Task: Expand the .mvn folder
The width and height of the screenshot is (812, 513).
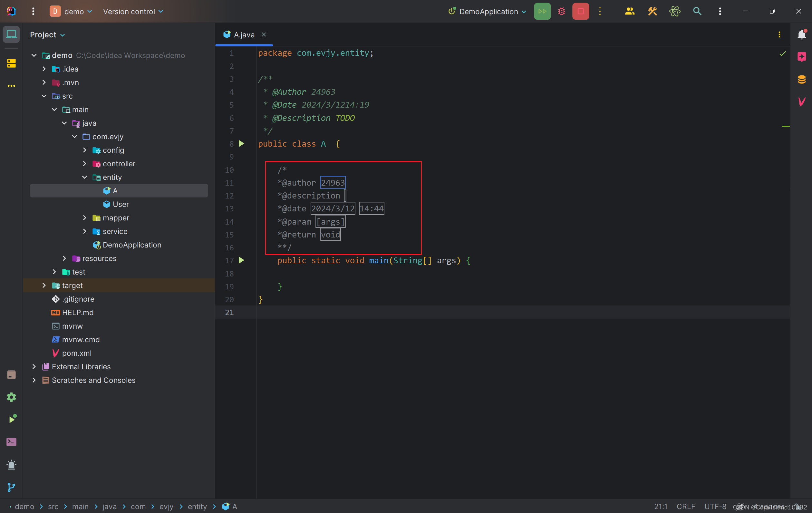Action: (x=44, y=82)
